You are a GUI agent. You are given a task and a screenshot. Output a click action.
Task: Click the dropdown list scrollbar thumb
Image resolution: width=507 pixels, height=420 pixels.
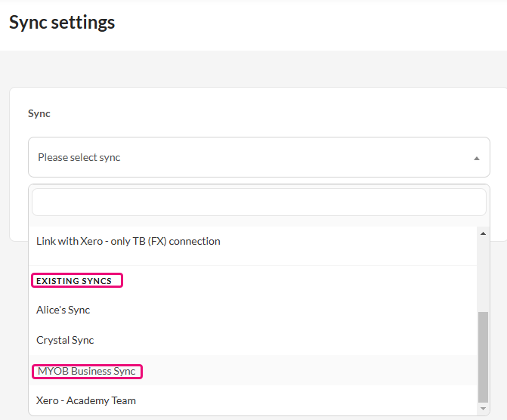click(x=484, y=355)
